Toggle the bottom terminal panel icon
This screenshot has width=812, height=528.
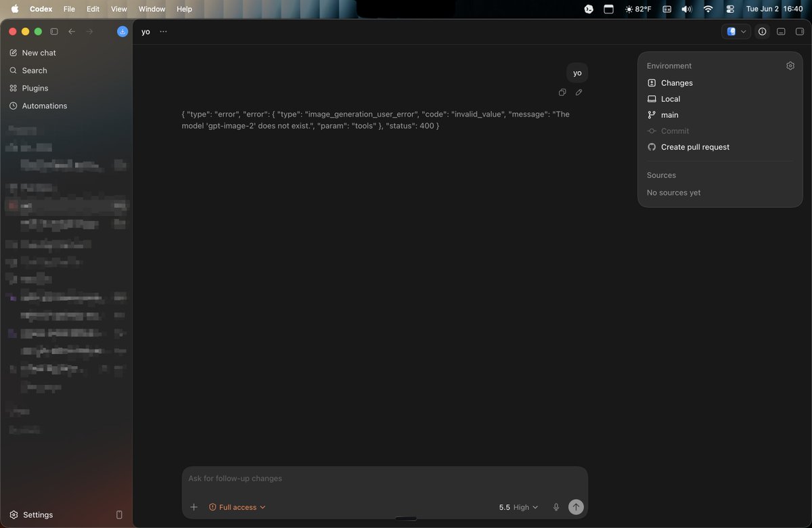point(781,31)
